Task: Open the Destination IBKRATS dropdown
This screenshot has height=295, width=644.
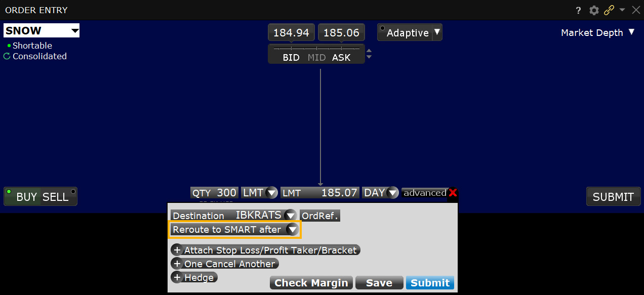Action: (x=290, y=215)
